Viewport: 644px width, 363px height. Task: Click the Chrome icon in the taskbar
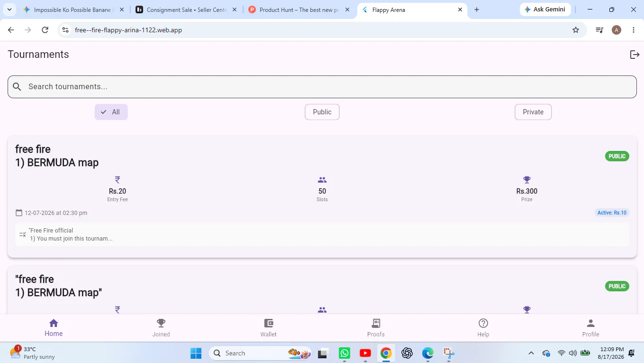pos(386,353)
